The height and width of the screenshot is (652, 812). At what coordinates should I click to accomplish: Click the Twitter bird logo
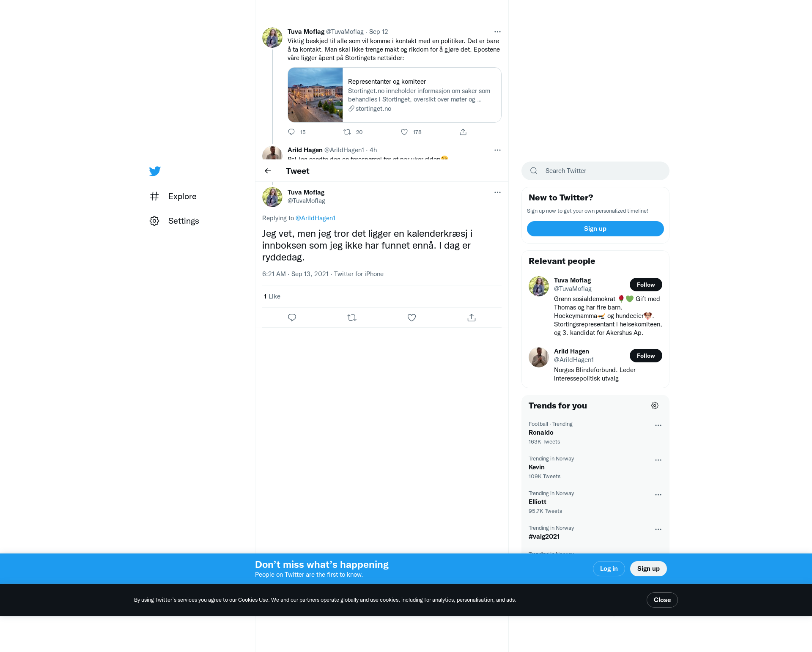pyautogui.click(x=155, y=171)
